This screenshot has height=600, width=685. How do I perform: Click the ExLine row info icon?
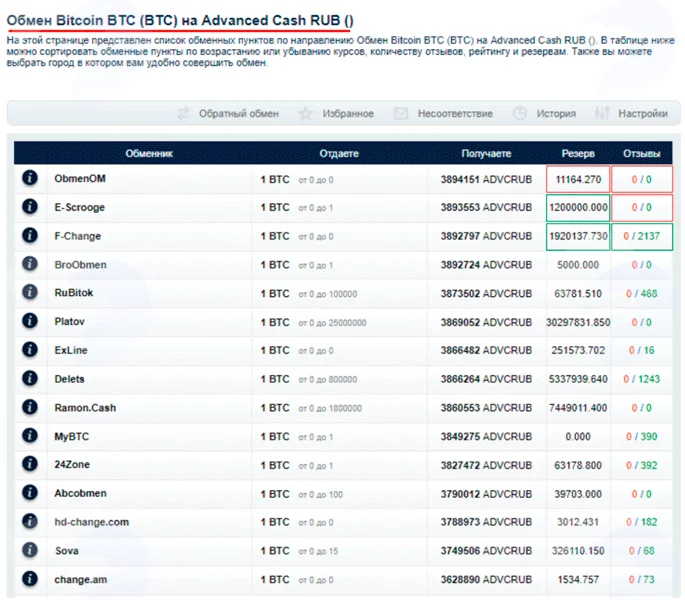(x=30, y=350)
